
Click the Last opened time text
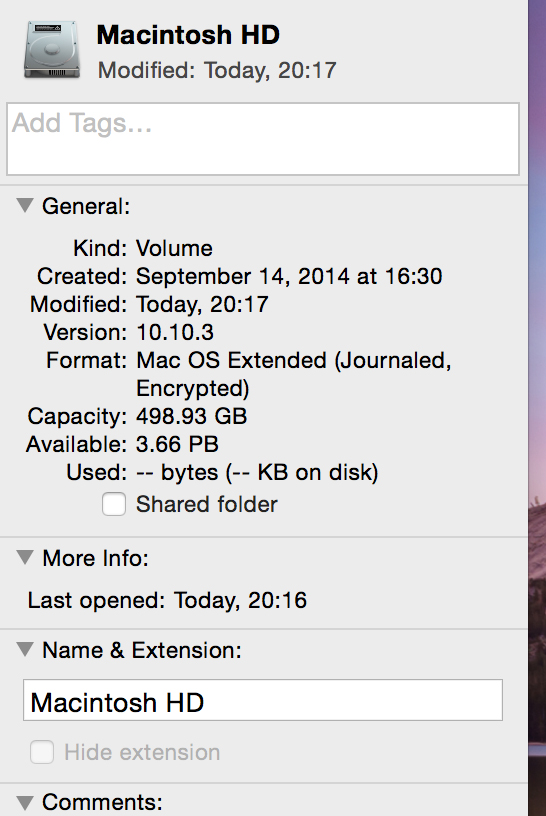tap(240, 601)
